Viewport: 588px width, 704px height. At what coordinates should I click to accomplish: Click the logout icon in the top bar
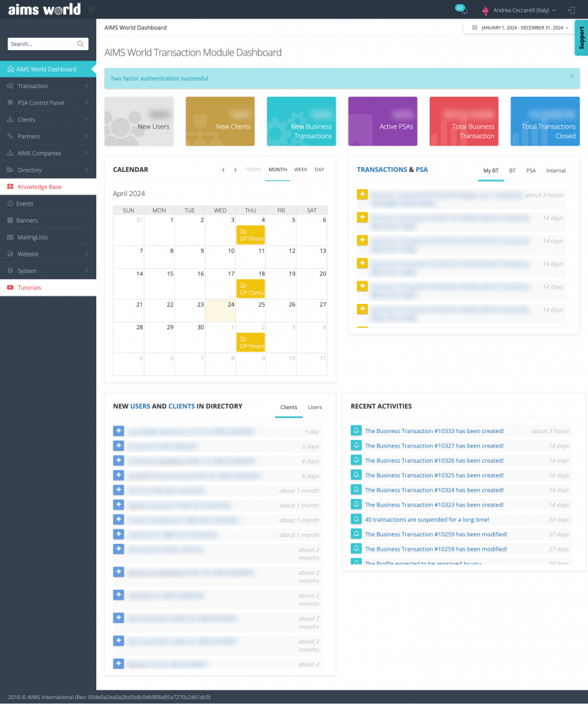[571, 10]
